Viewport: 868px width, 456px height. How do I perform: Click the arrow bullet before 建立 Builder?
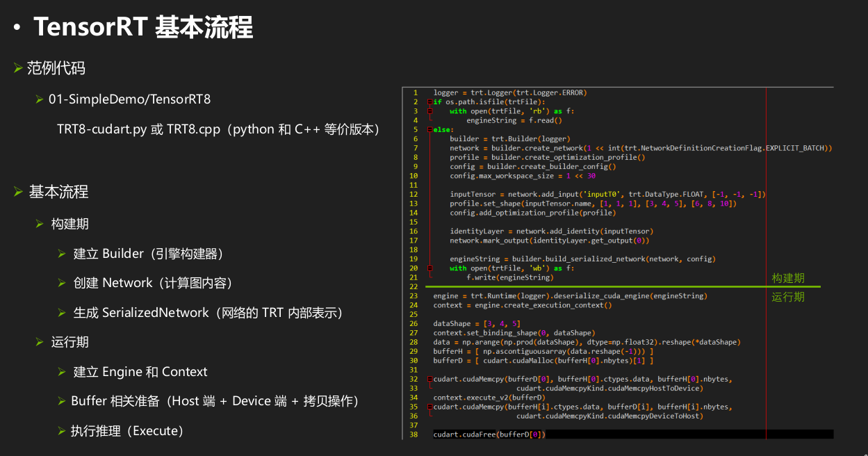62,254
